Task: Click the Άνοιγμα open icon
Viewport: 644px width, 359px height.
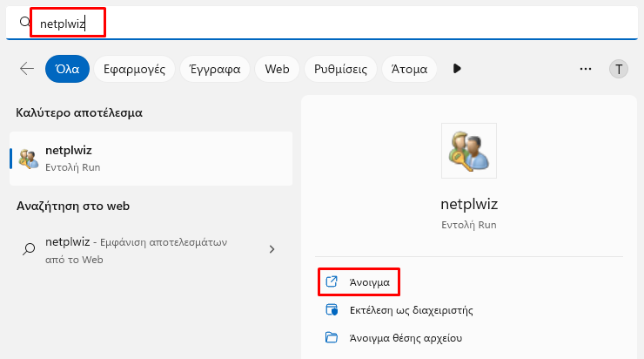Action: (332, 281)
